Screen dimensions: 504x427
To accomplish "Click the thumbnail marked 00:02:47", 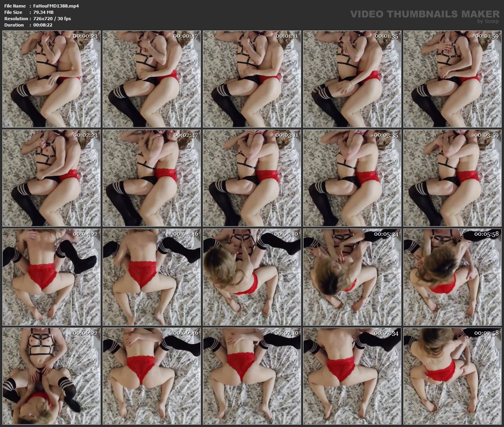I will coord(152,178).
